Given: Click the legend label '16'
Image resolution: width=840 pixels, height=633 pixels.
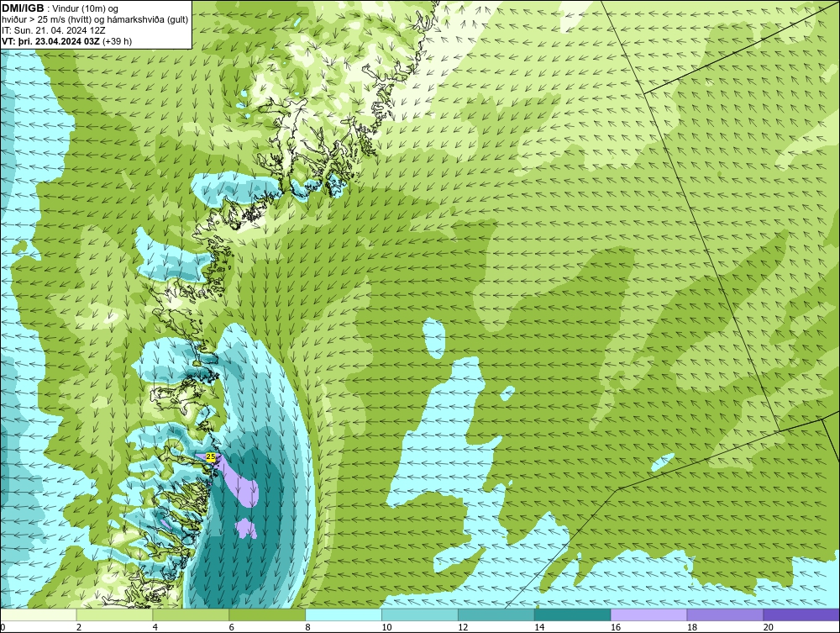Looking at the screenshot, I should click(x=616, y=627).
